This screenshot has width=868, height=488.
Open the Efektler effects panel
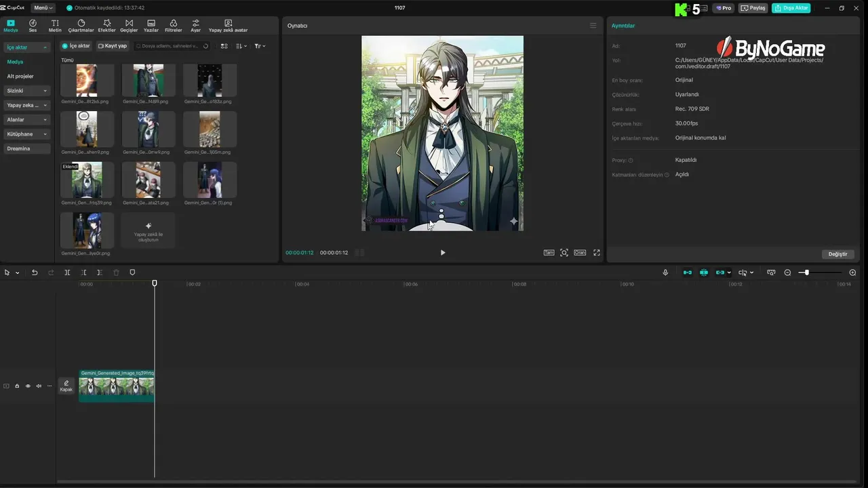tap(106, 26)
